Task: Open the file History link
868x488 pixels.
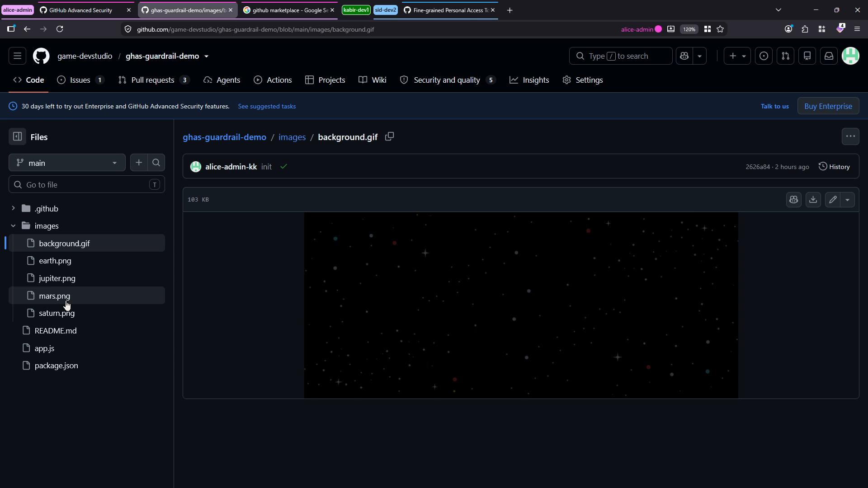Action: [x=835, y=167]
